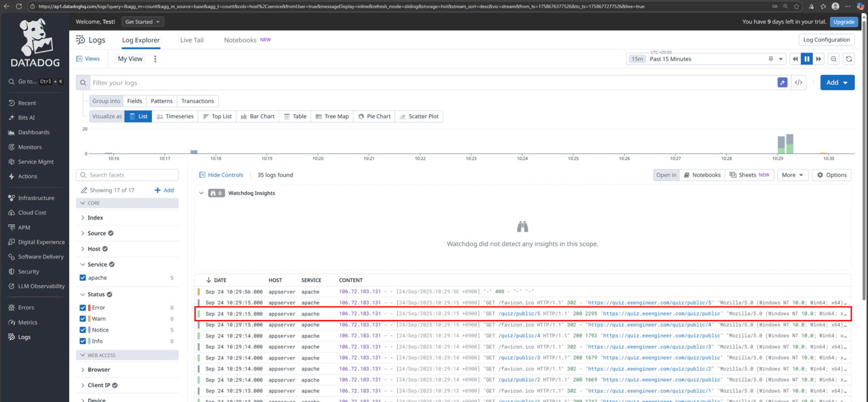Uncheck the Error status filter

[83, 307]
